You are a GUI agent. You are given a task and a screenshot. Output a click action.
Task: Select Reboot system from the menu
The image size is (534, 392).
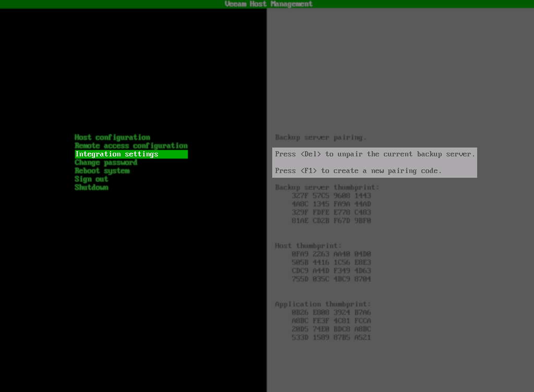point(102,170)
